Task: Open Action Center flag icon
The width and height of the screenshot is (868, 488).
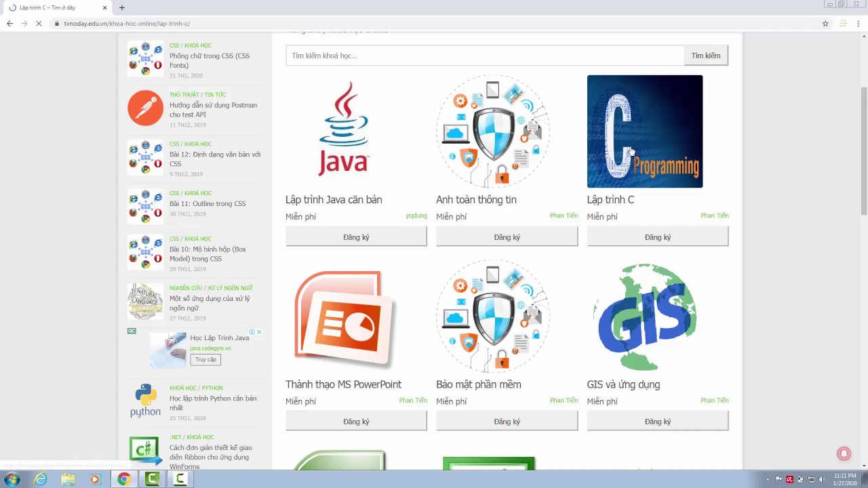Action: pyautogui.click(x=778, y=480)
